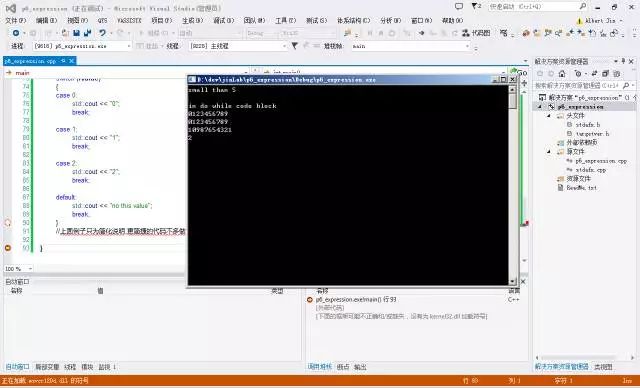This screenshot has width=640, height=388.
Task: Open the Solution Explorer panel options dropdown arrow
Action: [616, 61]
